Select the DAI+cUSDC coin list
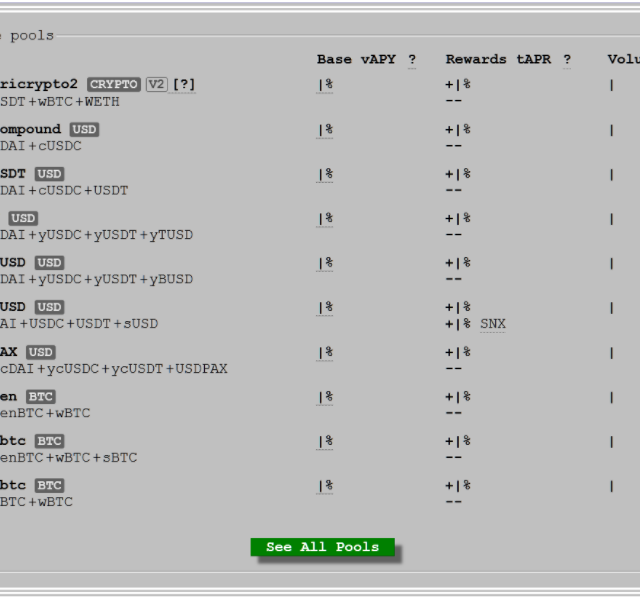Viewport: 640px width, 598px height. tap(41, 146)
